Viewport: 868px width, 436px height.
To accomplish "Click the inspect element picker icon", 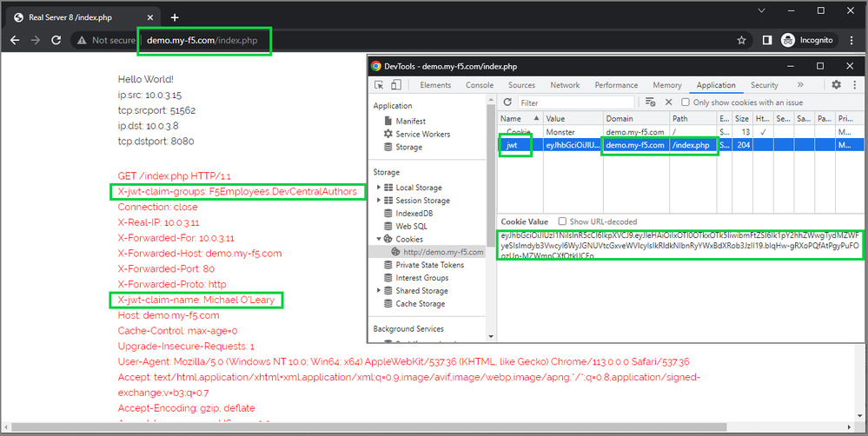I will 380,85.
